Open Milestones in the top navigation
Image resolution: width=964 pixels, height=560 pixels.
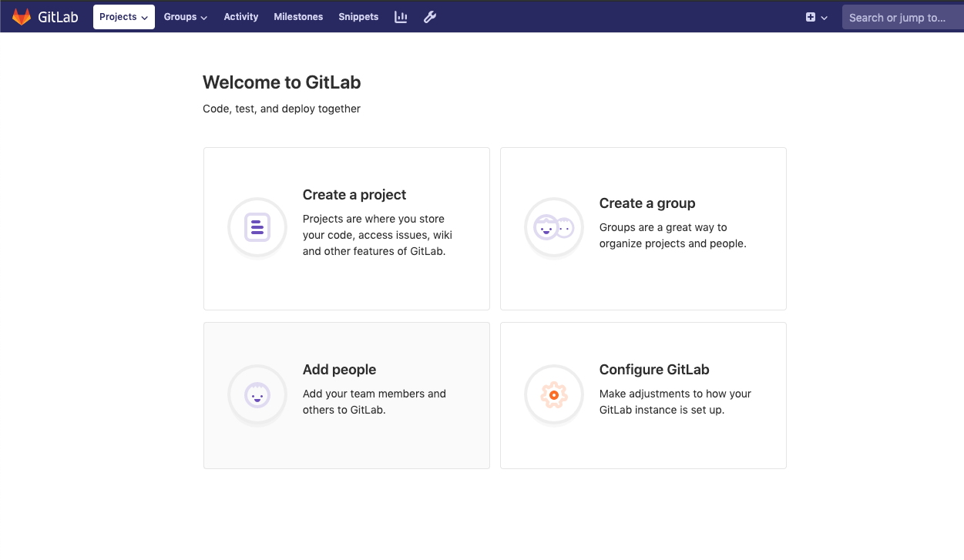(x=298, y=17)
